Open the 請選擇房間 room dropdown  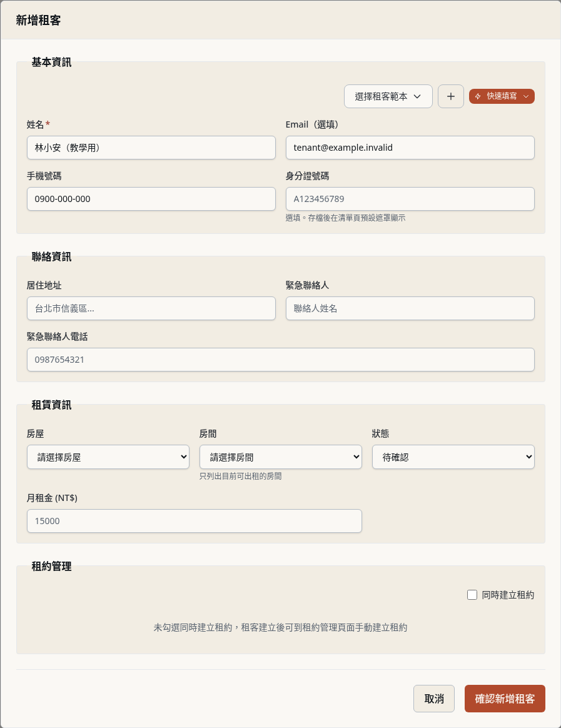pos(280,457)
